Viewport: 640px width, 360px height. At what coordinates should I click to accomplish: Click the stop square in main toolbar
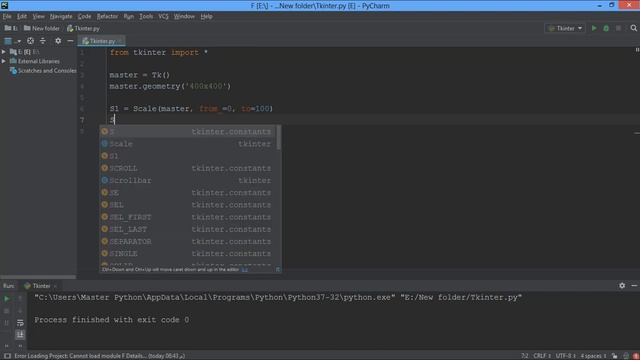tap(618, 28)
